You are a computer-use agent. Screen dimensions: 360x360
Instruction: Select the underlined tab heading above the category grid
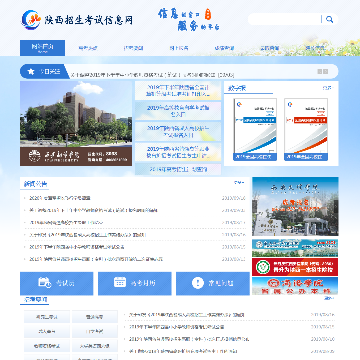35,299
